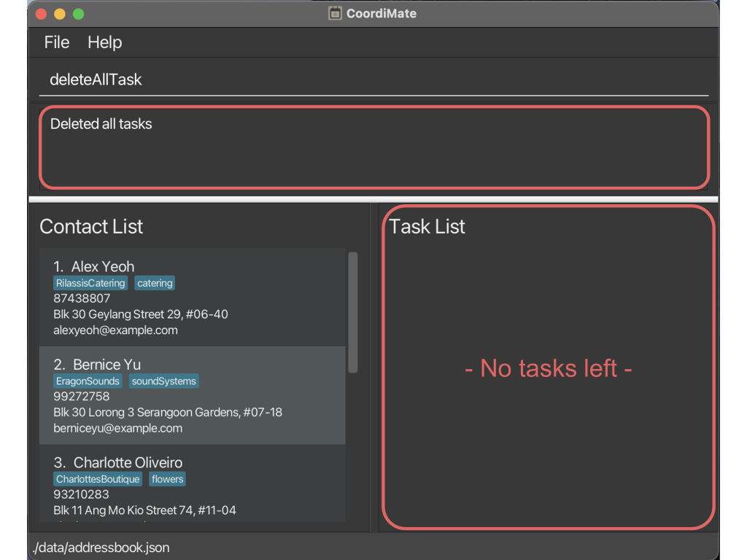This screenshot has height=560, width=747.
Task: Click the CoordiMate calendar icon in title bar
Action: tap(335, 13)
